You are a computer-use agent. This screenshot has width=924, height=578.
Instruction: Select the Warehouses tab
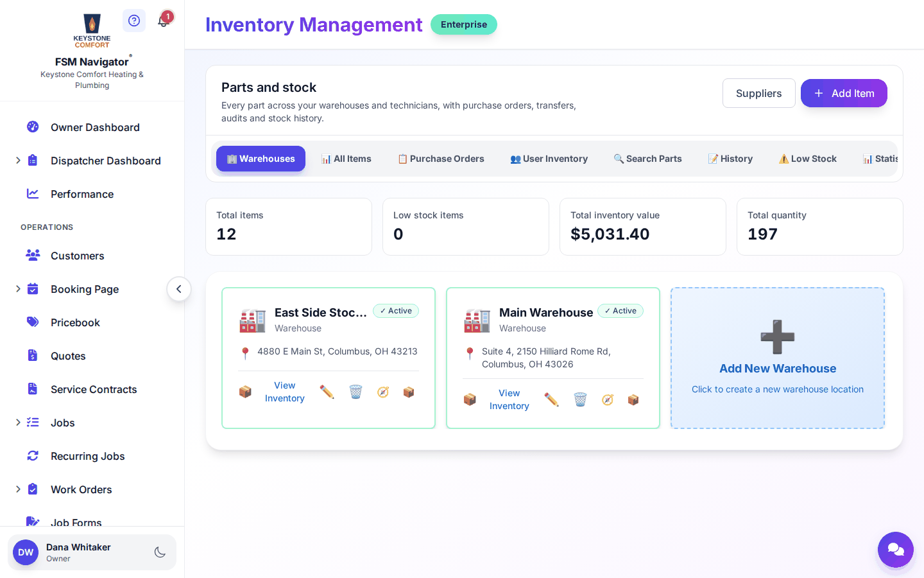pos(261,159)
